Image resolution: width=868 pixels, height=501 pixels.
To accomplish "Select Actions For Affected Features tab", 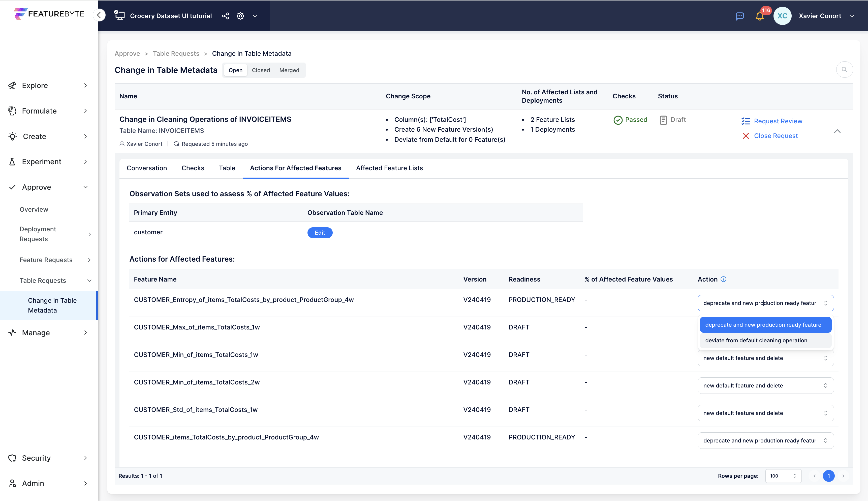I will (x=296, y=168).
